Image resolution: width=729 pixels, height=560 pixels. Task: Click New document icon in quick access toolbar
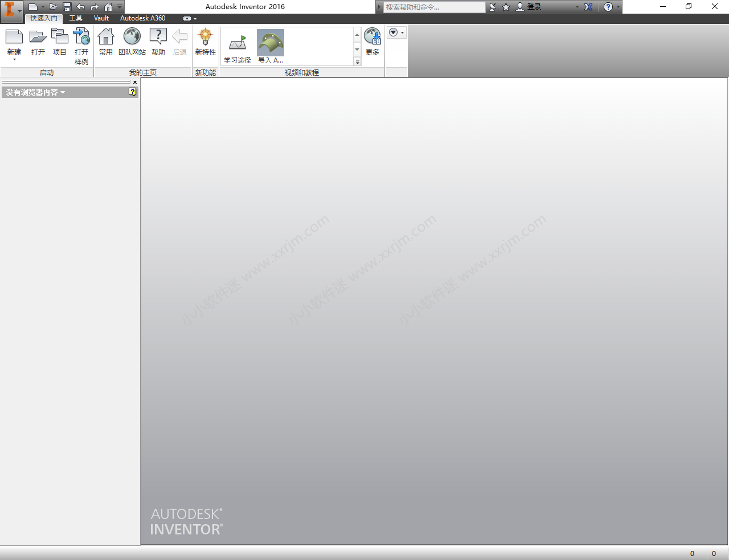(x=33, y=7)
